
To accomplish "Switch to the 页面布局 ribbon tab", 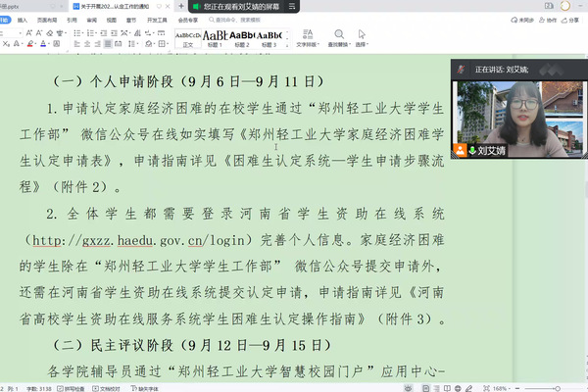I will [46, 19].
